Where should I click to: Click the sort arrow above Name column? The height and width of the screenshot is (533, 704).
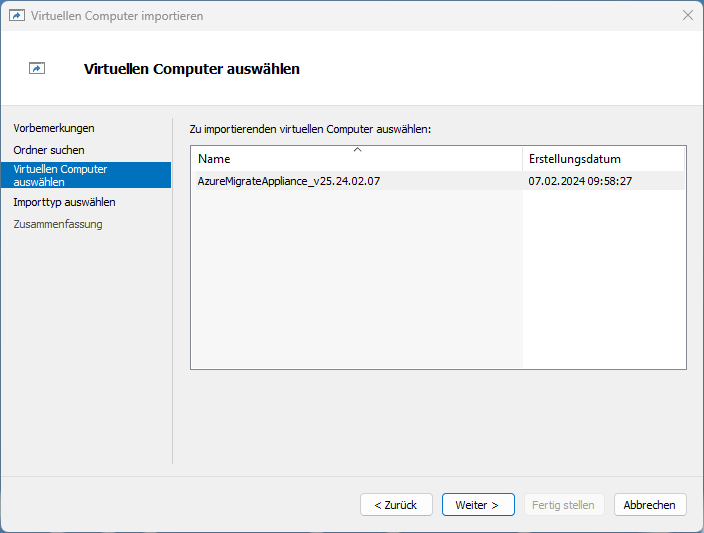(x=357, y=150)
